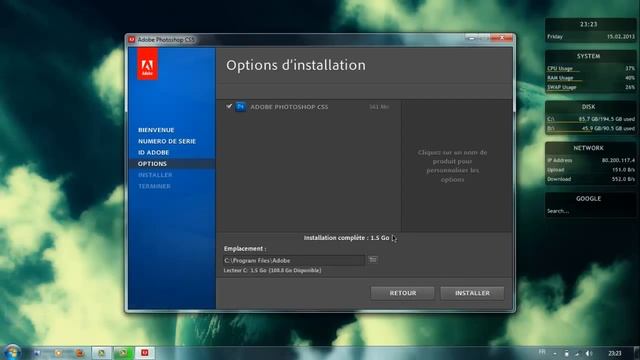Go to the Numero de serie step
The image size is (640, 360).
[167, 141]
